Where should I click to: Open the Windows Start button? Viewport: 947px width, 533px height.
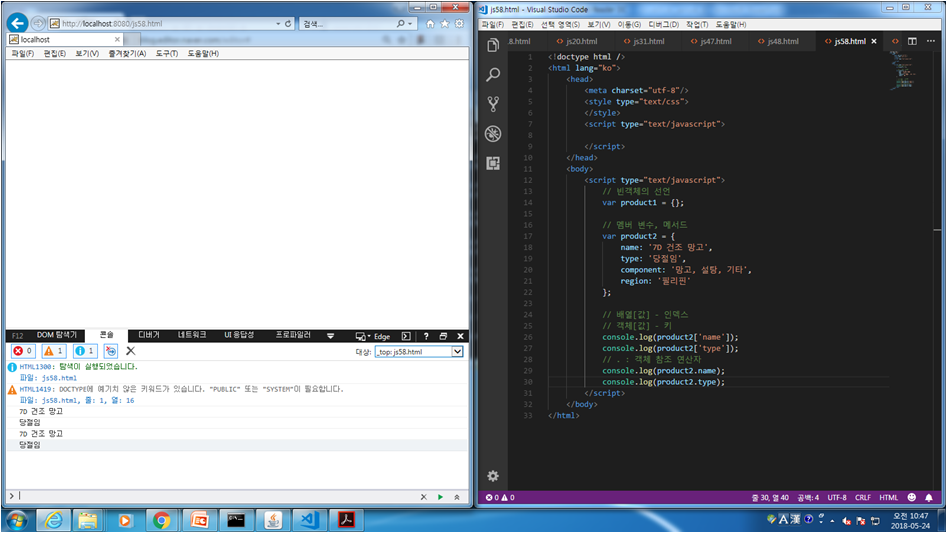pyautogui.click(x=16, y=520)
